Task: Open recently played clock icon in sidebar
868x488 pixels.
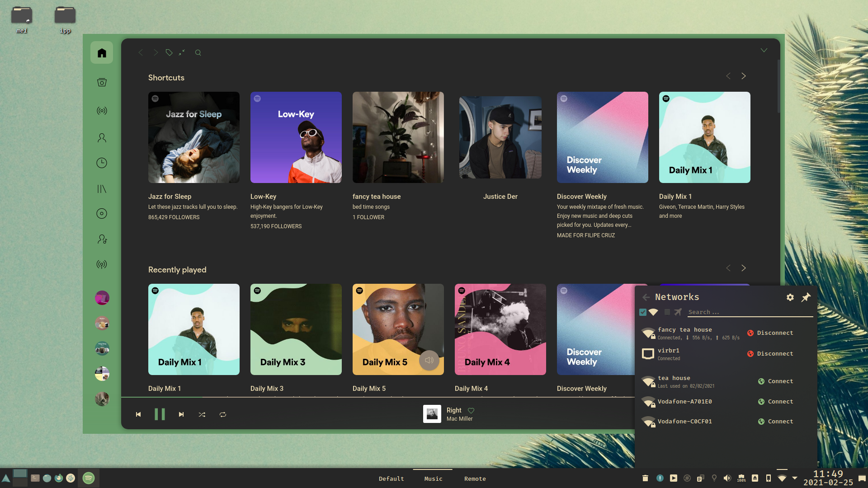Action: [x=102, y=163]
